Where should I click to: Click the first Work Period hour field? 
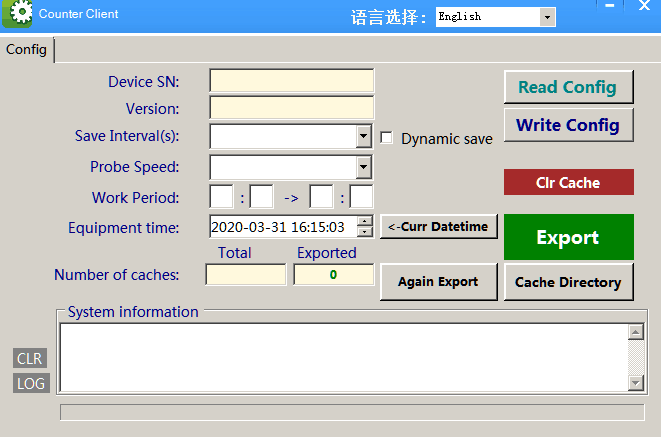(x=221, y=197)
